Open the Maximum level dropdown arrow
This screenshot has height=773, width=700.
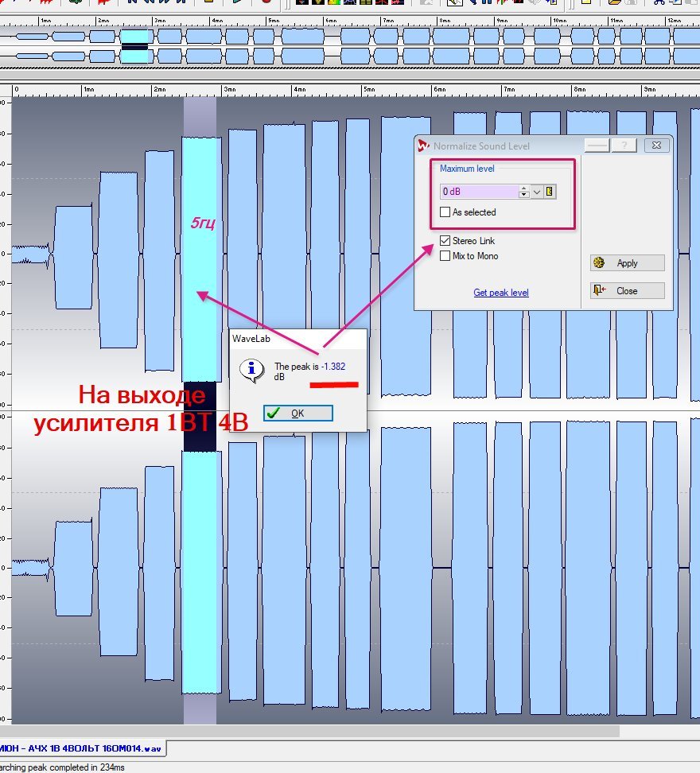pyautogui.click(x=537, y=192)
